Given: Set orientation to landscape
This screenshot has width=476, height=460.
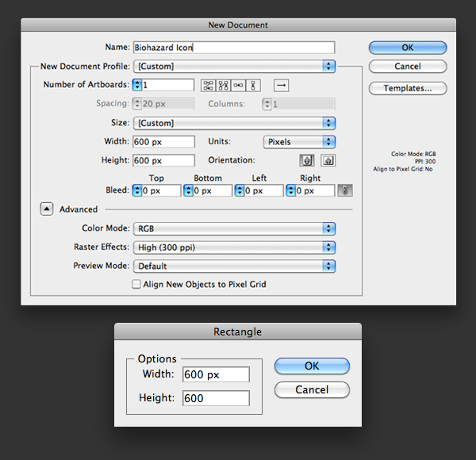Looking at the screenshot, I should [328, 160].
